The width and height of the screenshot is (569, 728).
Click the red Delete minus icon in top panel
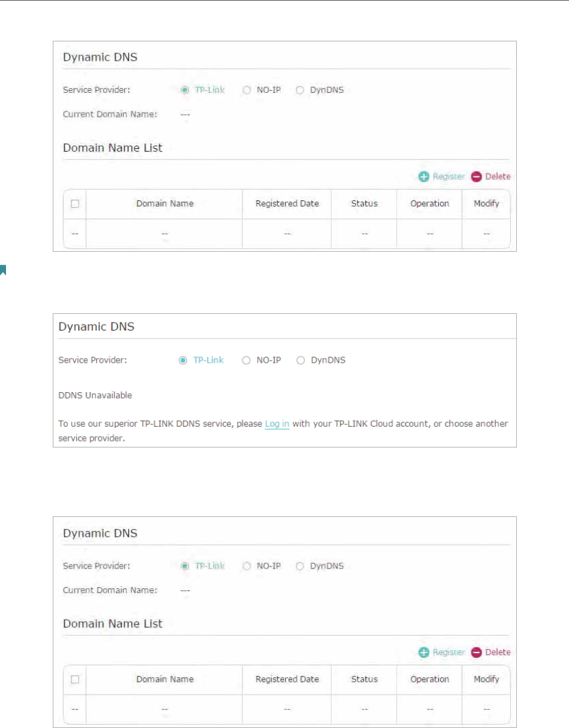476,176
